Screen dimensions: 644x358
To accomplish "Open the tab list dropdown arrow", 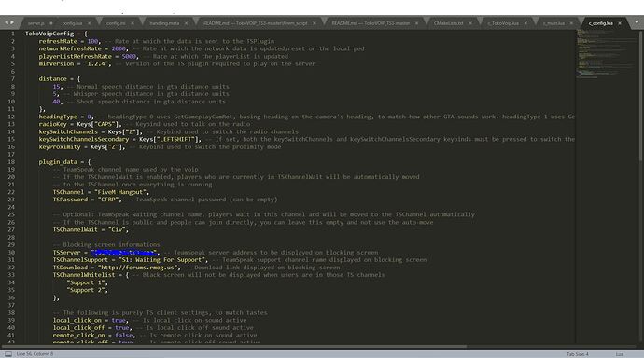I will [x=637, y=22].
